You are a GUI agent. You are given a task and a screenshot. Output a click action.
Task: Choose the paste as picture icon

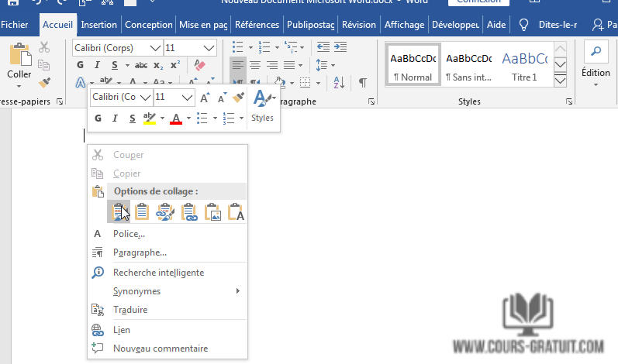[212, 211]
